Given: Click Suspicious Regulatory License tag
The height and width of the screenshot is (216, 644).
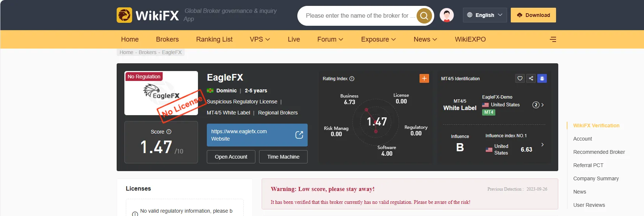Looking at the screenshot, I should point(242,102).
